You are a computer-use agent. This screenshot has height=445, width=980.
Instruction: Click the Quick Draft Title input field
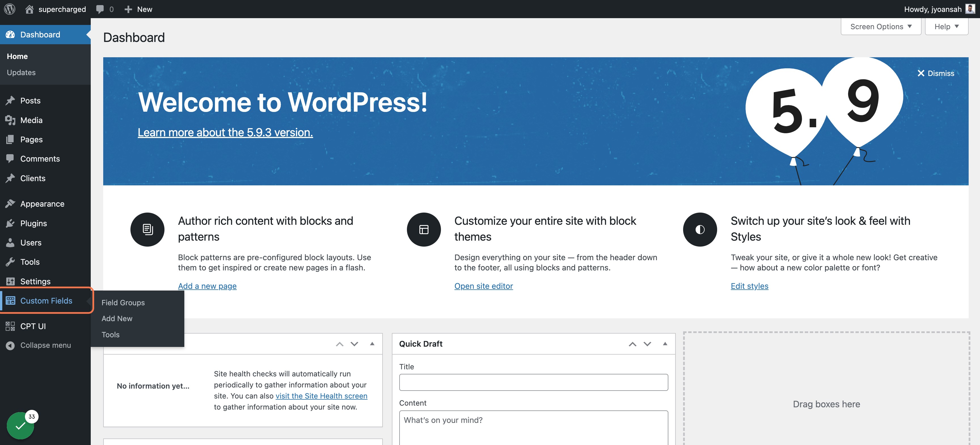coord(533,382)
